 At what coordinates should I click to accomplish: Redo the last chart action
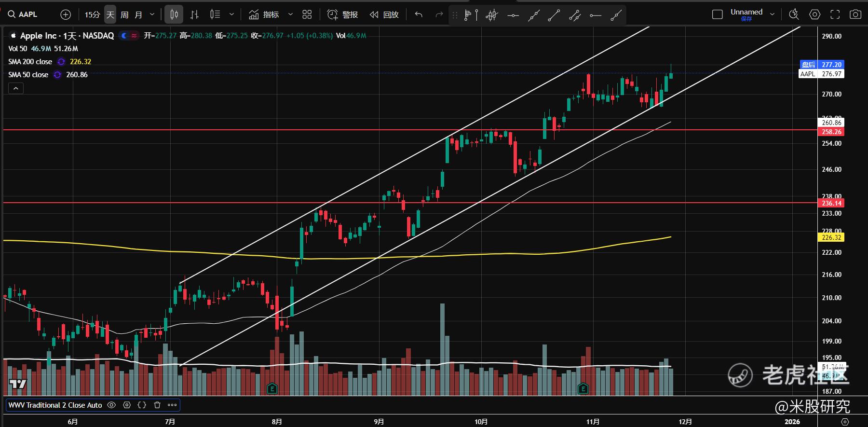(x=439, y=15)
